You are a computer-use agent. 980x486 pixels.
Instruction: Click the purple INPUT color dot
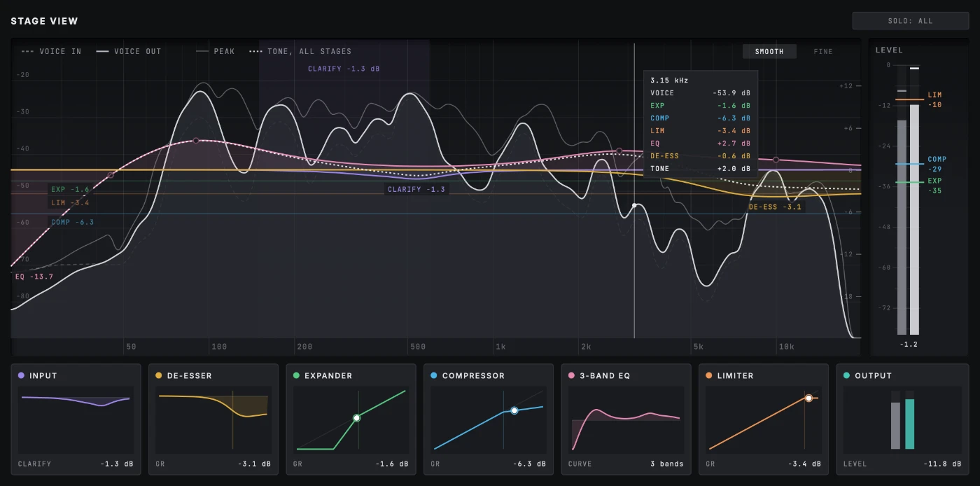coord(22,376)
